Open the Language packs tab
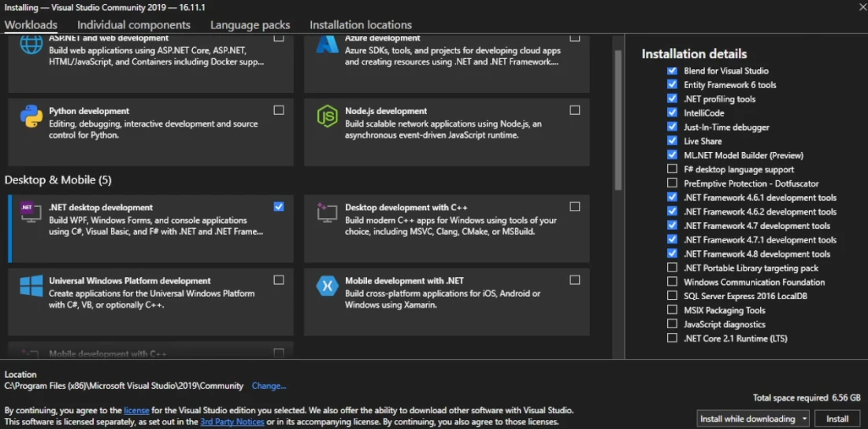 pos(250,25)
